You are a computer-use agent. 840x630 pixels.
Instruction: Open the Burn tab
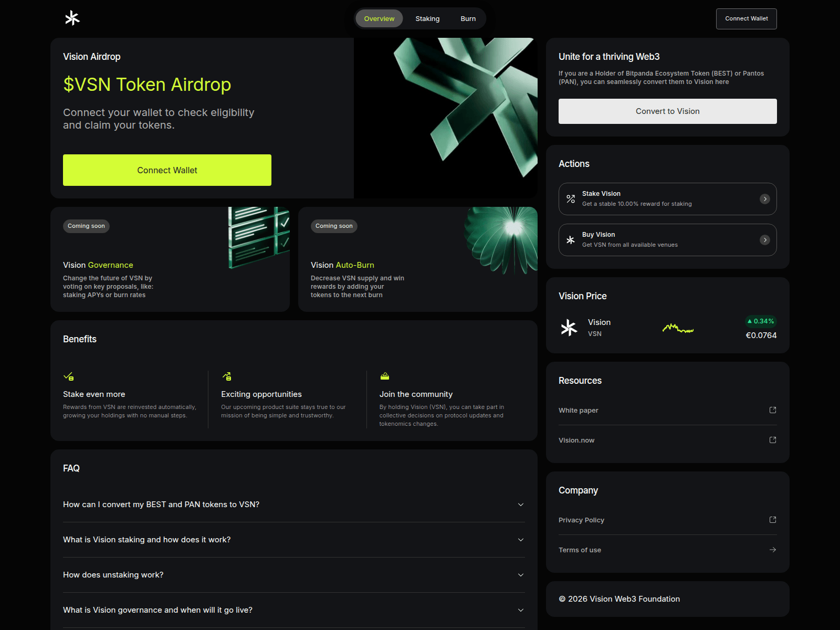[x=468, y=18]
